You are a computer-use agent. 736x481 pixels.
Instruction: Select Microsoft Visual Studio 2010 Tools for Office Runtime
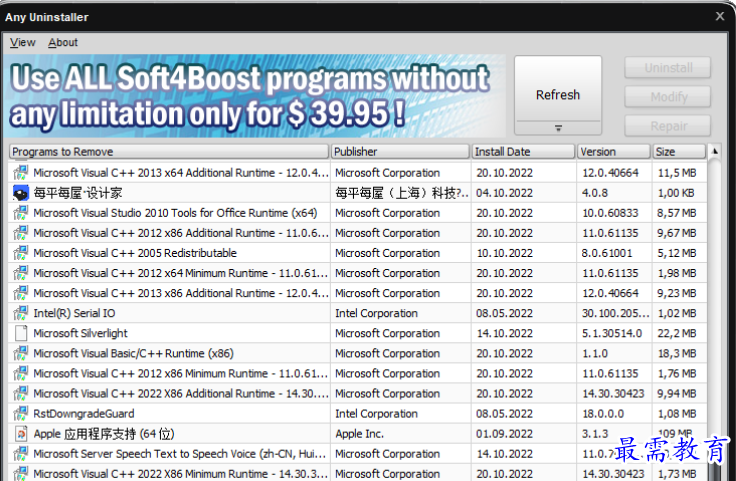[175, 213]
